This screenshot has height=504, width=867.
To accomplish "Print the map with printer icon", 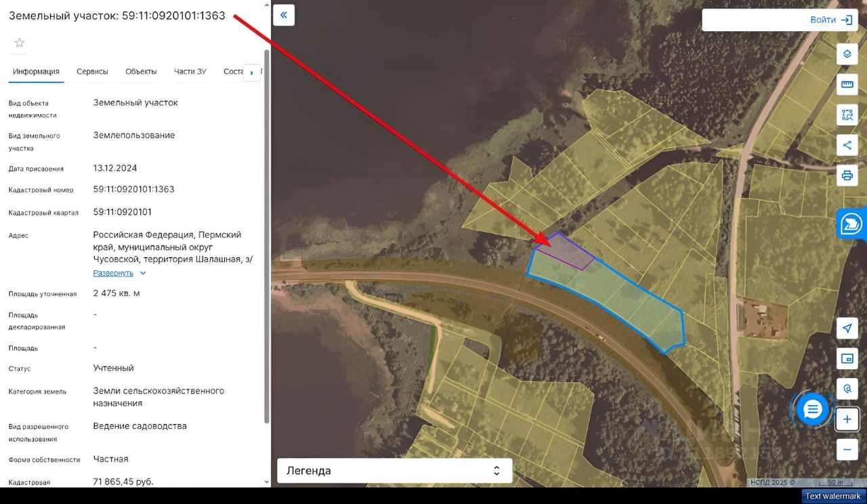I will point(847,175).
